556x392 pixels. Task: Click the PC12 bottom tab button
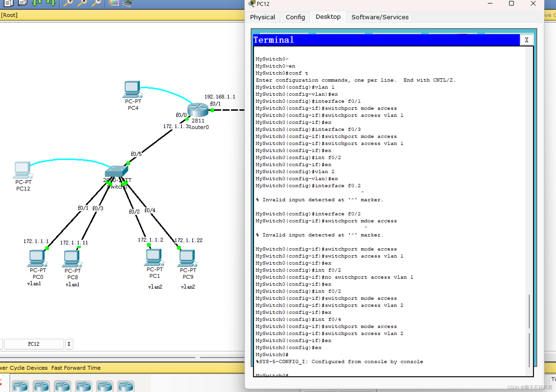(x=34, y=344)
